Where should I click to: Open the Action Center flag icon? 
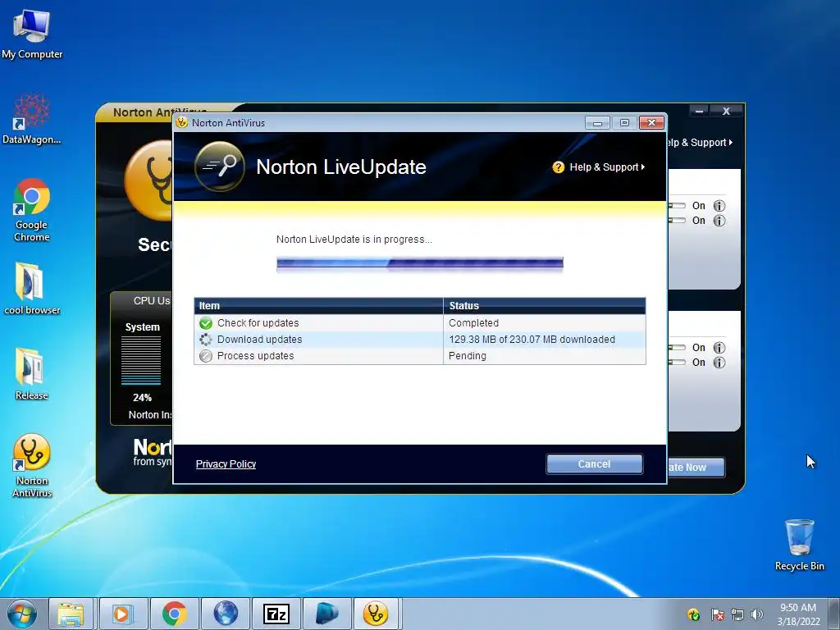click(717, 614)
